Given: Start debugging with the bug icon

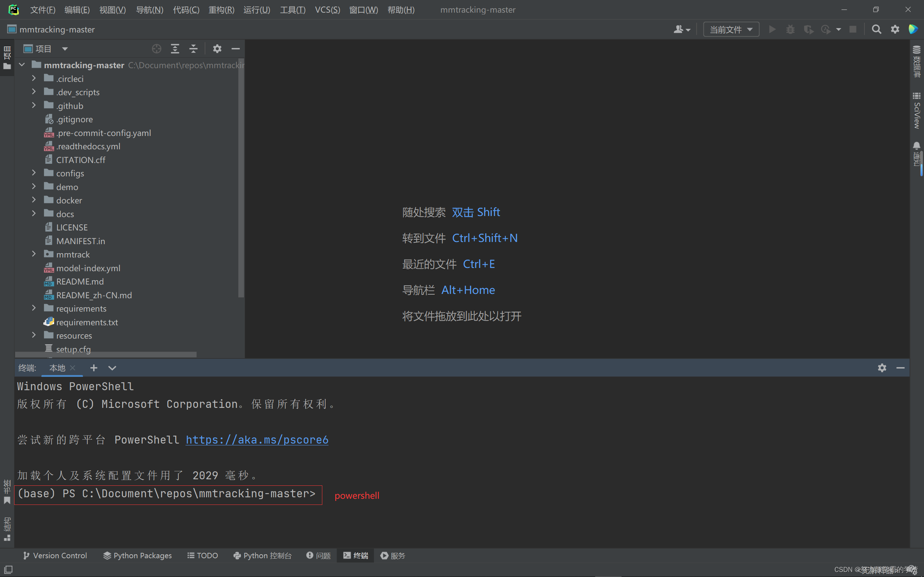Looking at the screenshot, I should tap(790, 29).
